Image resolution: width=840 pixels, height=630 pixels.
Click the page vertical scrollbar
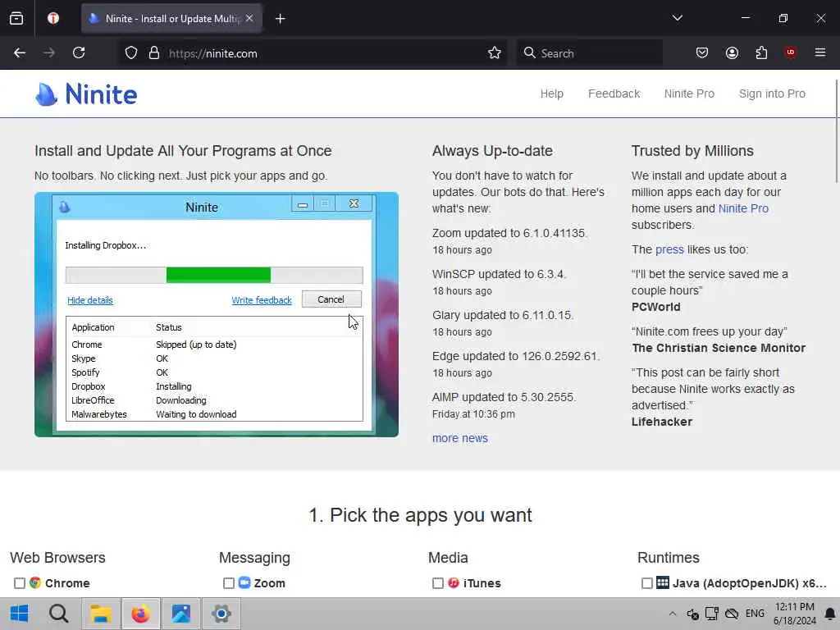pos(836,130)
